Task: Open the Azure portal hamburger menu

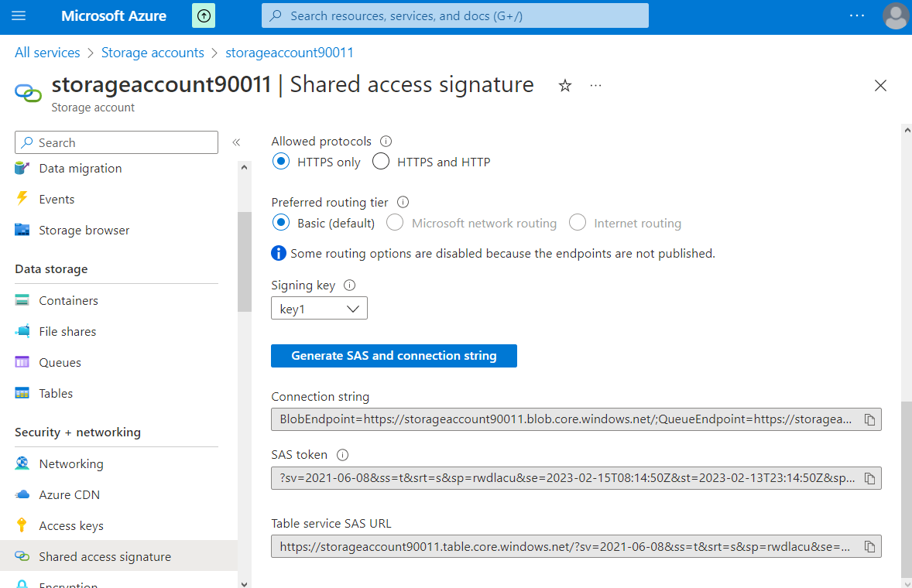Action: tap(19, 15)
